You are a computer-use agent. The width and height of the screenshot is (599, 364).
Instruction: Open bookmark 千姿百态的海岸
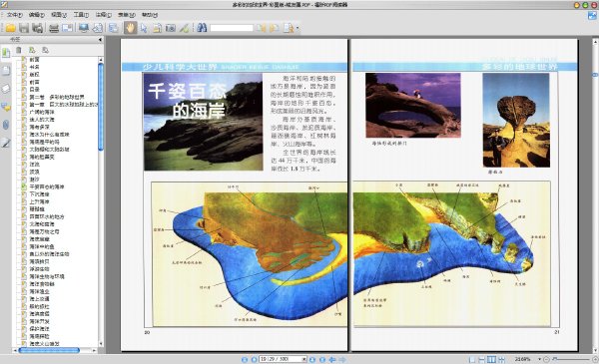(47, 186)
